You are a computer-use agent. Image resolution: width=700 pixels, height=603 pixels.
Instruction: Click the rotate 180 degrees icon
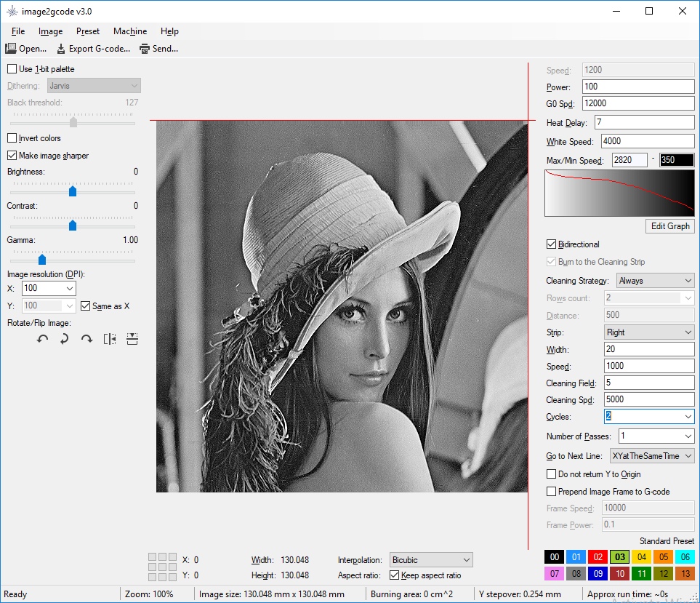(65, 339)
